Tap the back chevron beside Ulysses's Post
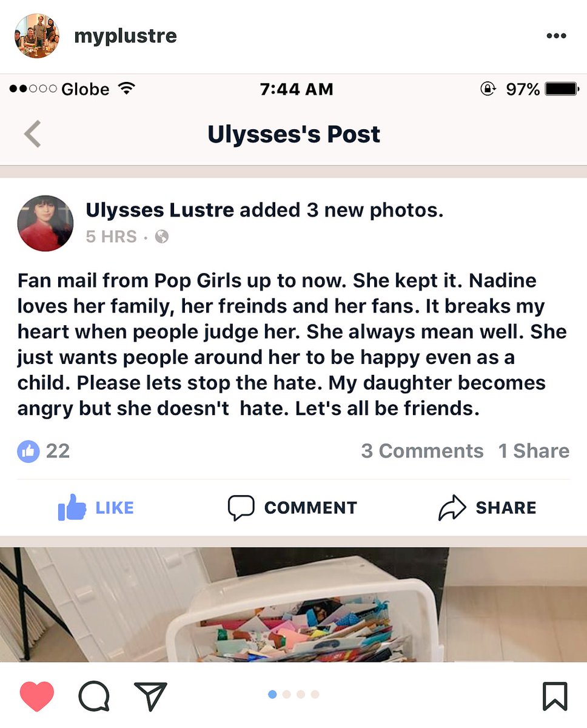587x728 pixels. (33, 134)
